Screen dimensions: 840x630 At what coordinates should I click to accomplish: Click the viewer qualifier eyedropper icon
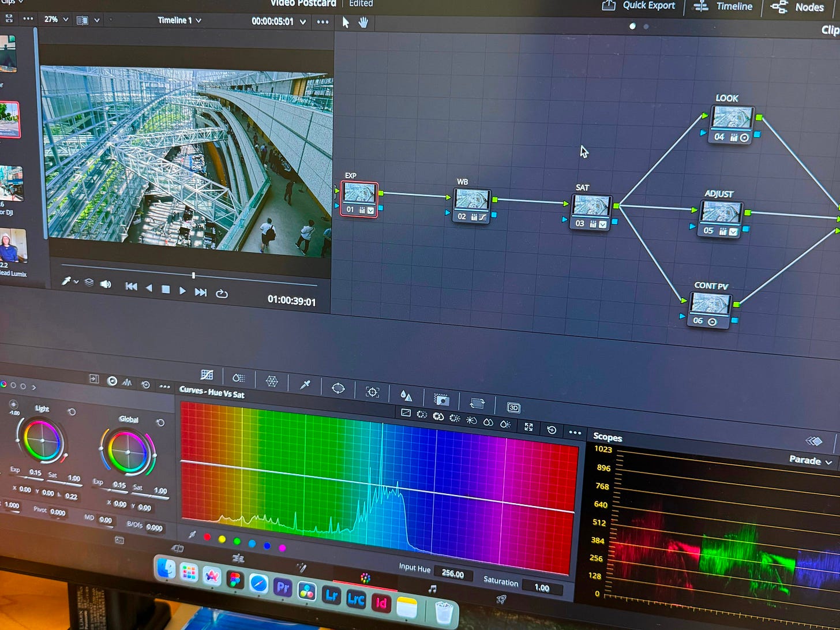(66, 281)
